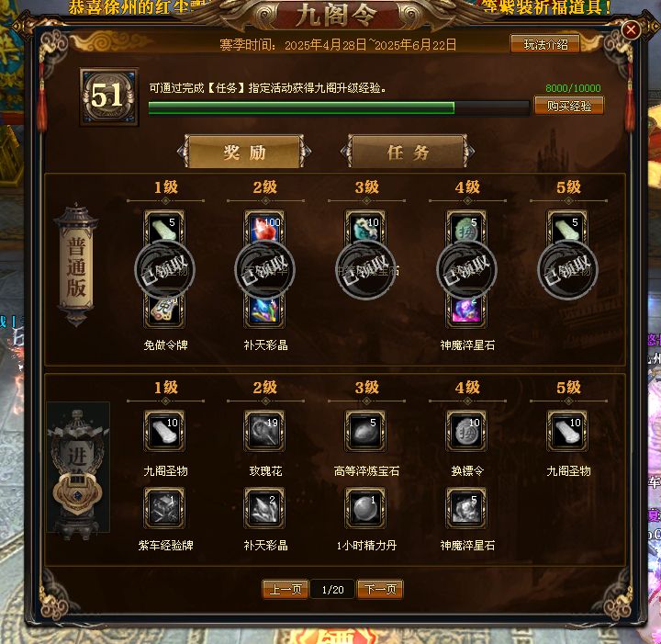Go back with 上一页 button
This screenshot has width=661, height=644.
tap(286, 589)
